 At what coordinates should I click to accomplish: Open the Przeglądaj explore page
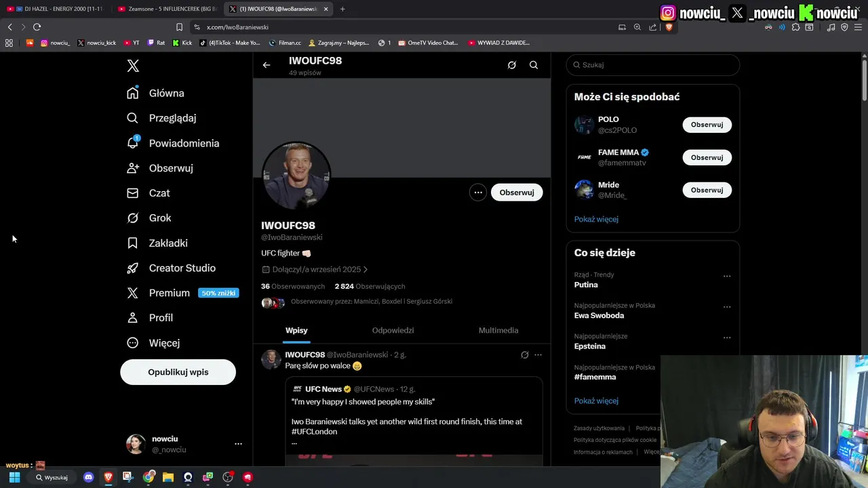click(x=161, y=118)
